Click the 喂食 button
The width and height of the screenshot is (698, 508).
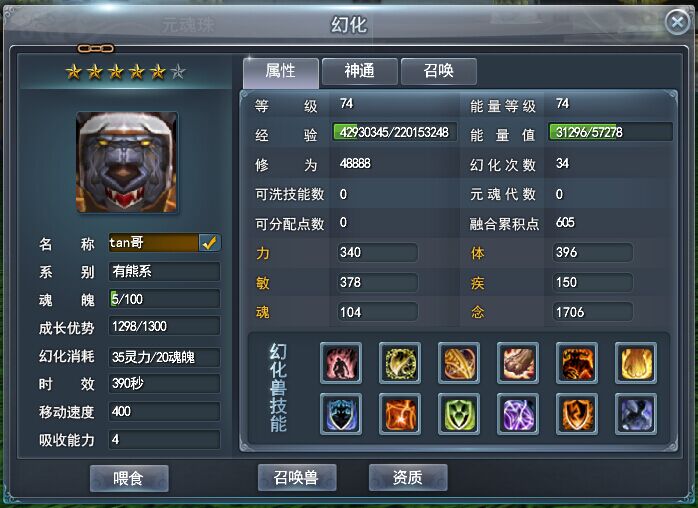[129, 479]
